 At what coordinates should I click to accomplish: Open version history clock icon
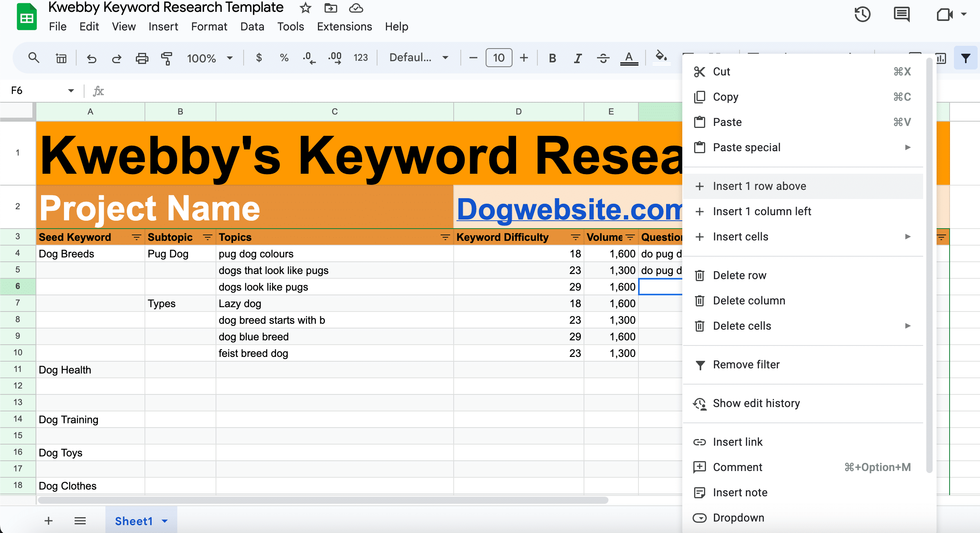[x=862, y=15]
